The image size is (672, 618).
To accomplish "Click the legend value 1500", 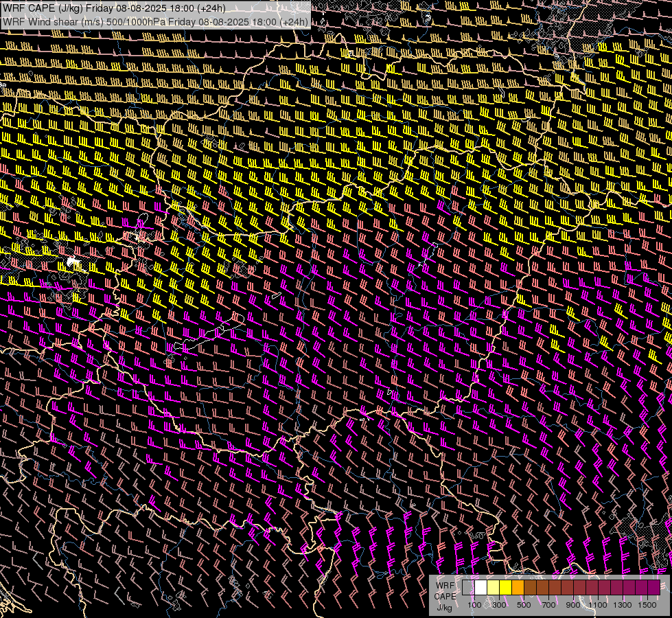I will pos(647,605).
